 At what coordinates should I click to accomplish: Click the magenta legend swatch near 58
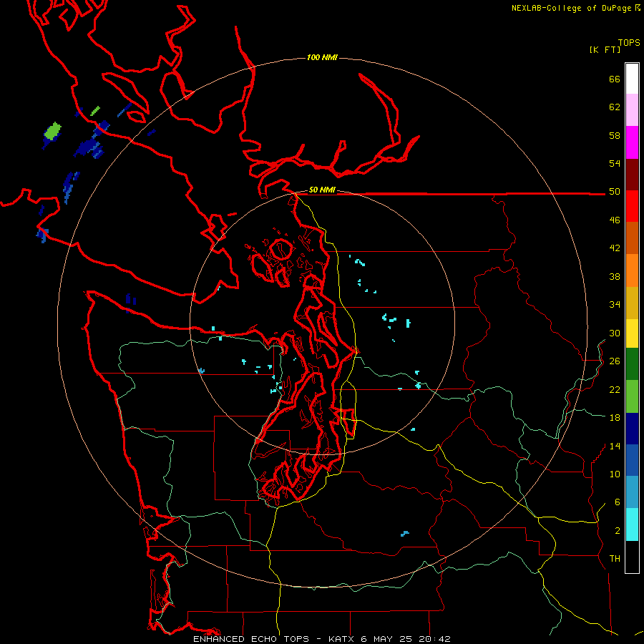632,142
